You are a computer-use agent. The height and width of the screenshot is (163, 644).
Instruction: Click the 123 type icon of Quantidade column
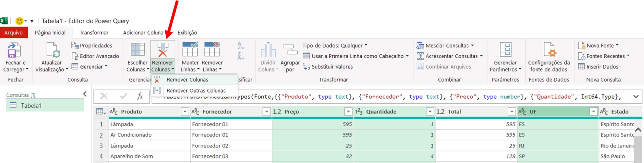pyautogui.click(x=359, y=112)
